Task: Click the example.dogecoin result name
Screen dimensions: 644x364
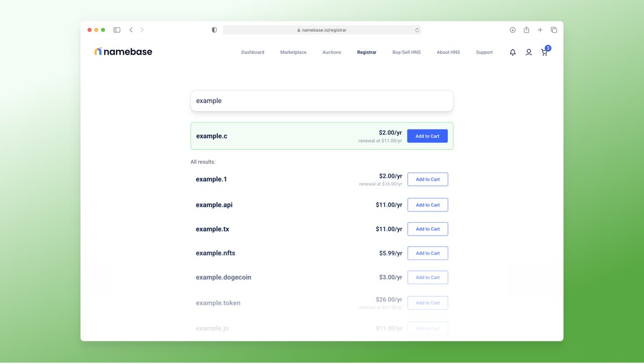Action: pyautogui.click(x=223, y=278)
